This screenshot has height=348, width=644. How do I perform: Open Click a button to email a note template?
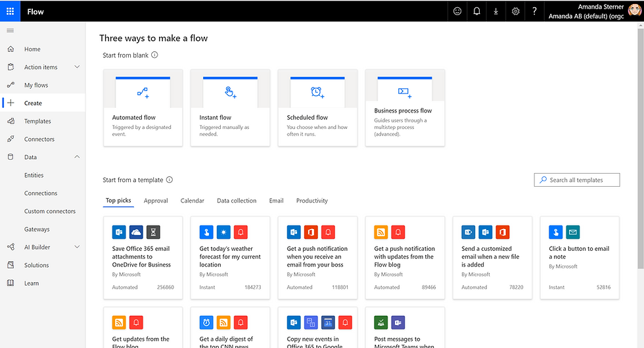[x=580, y=257]
